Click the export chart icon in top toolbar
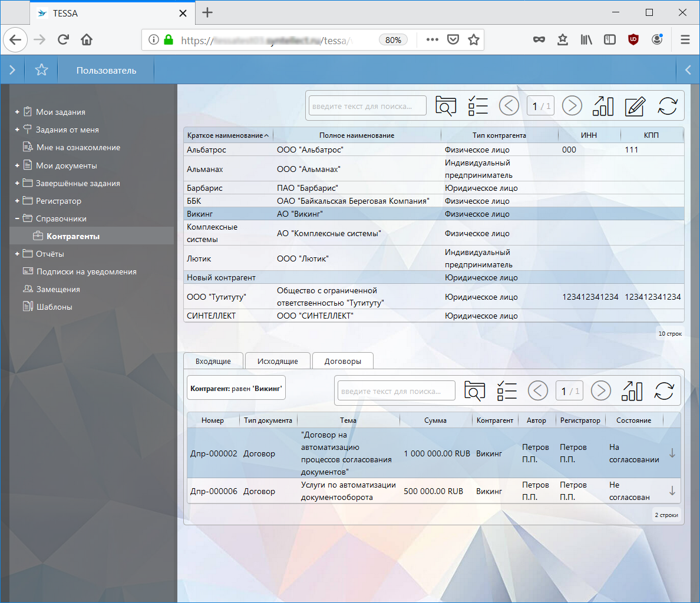Image resolution: width=700 pixels, height=603 pixels. (603, 106)
